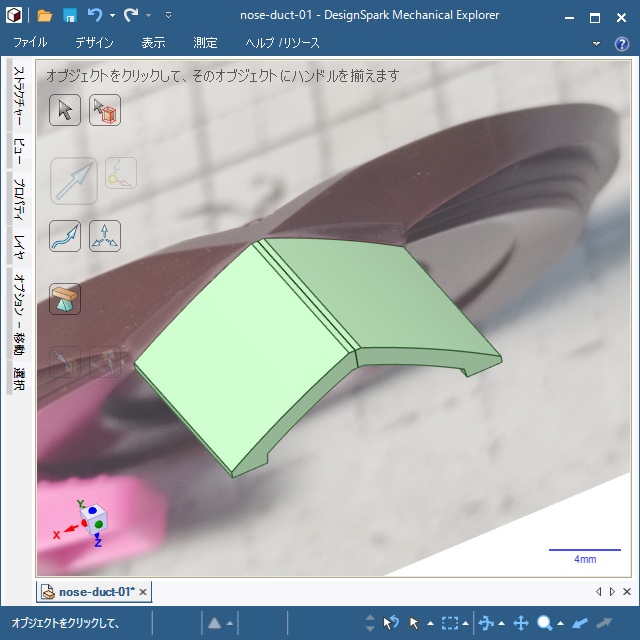Click the Save icon in quick access toolbar
Image resolution: width=640 pixels, height=640 pixels.
pyautogui.click(x=70, y=16)
